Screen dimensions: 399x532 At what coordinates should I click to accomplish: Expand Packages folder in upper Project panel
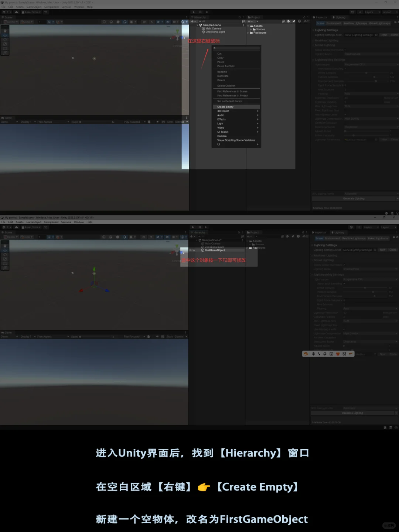248,33
